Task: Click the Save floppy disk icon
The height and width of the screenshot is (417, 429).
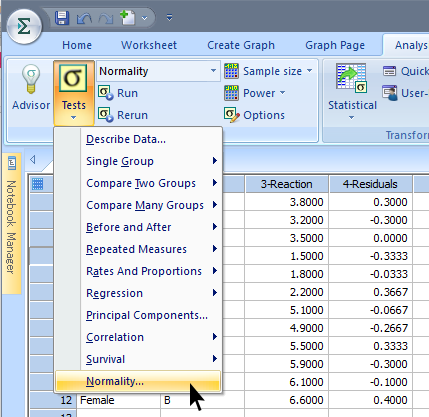Action: (62, 18)
